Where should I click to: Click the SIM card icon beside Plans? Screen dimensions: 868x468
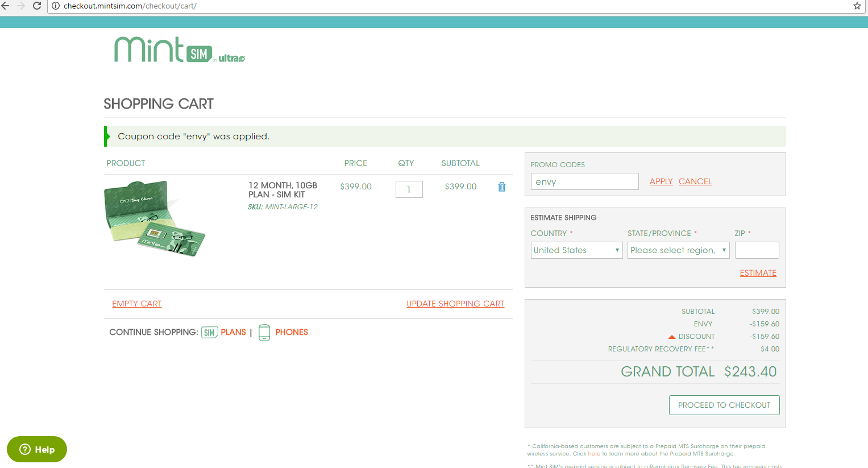point(210,332)
